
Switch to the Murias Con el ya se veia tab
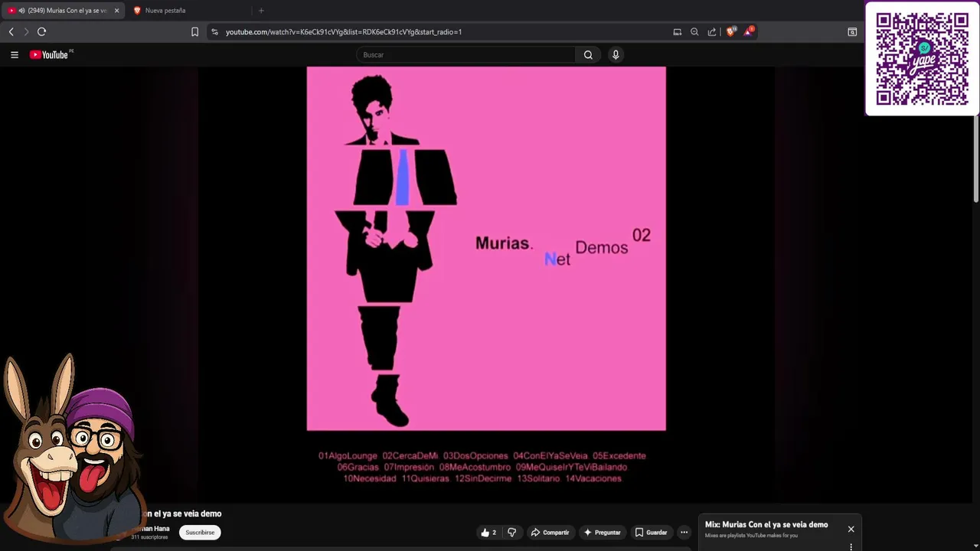coord(63,11)
